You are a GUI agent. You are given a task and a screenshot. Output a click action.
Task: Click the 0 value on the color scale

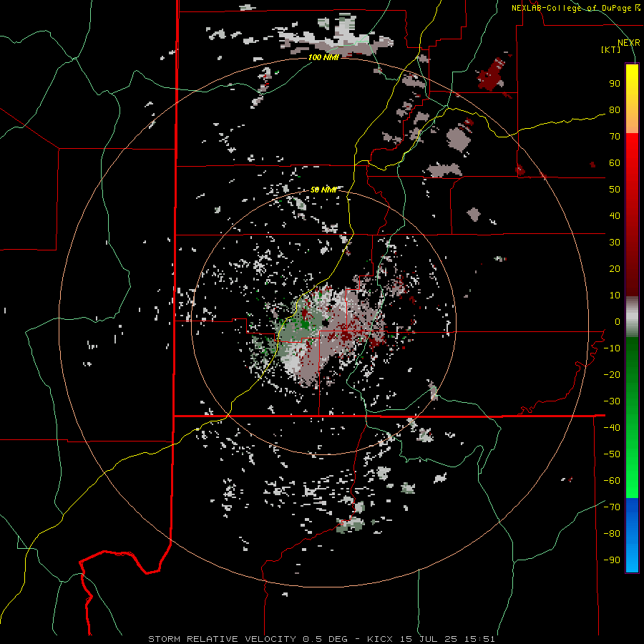tap(618, 322)
